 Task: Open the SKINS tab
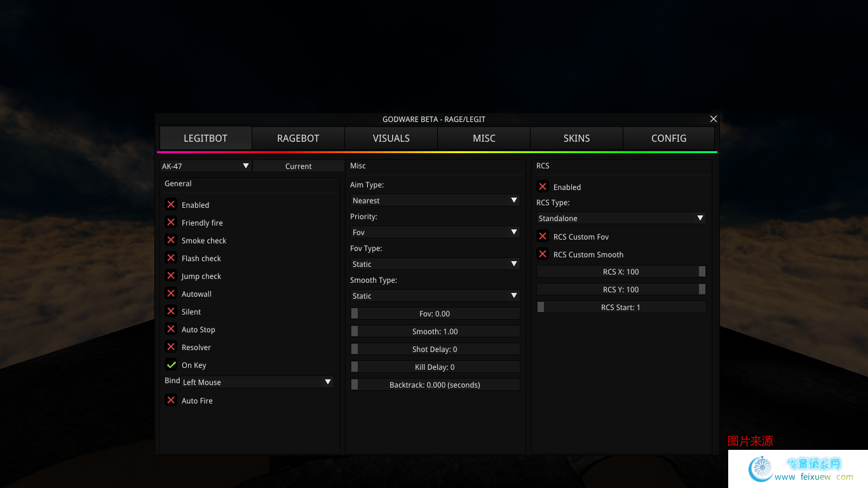(x=576, y=138)
